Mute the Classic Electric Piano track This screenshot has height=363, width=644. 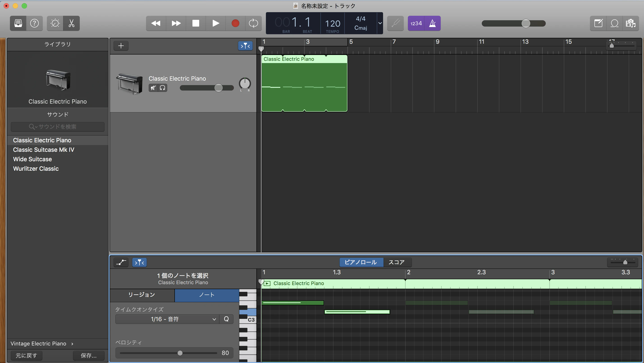pos(153,88)
